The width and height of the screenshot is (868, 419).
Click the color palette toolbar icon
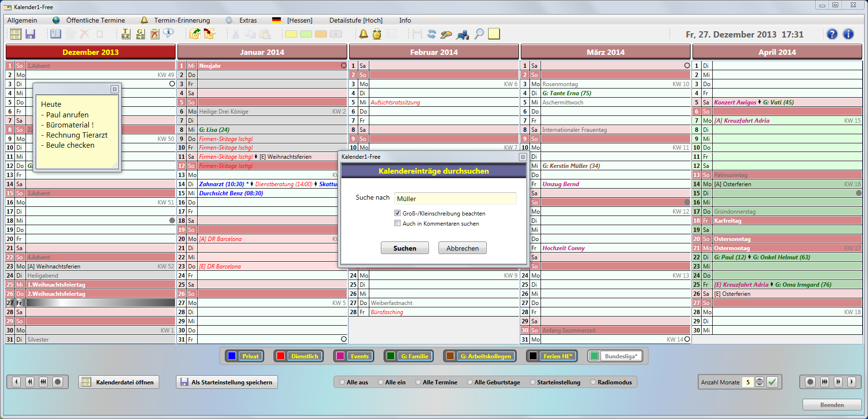446,34
